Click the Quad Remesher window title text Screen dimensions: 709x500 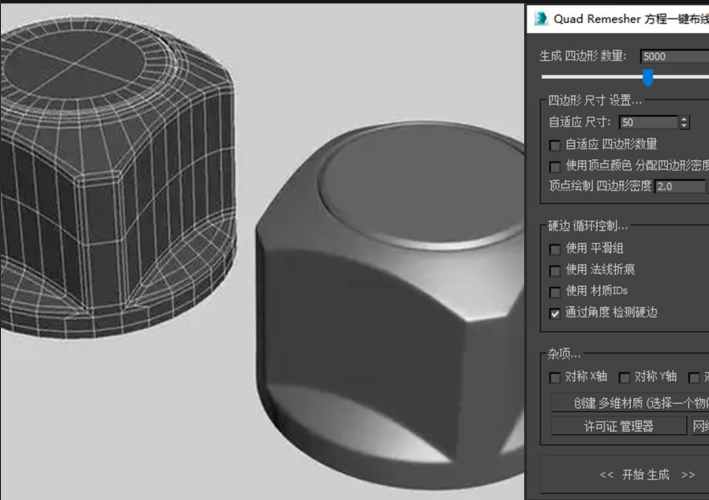point(631,19)
